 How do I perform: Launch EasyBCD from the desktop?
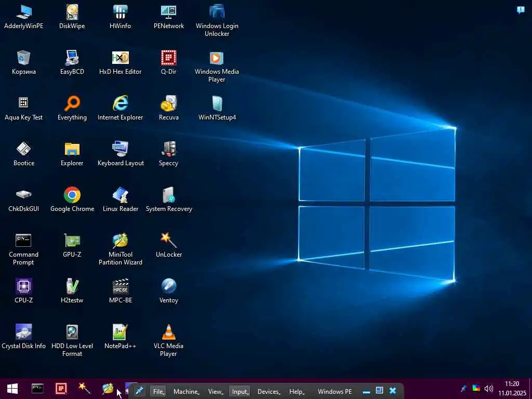pos(72,63)
